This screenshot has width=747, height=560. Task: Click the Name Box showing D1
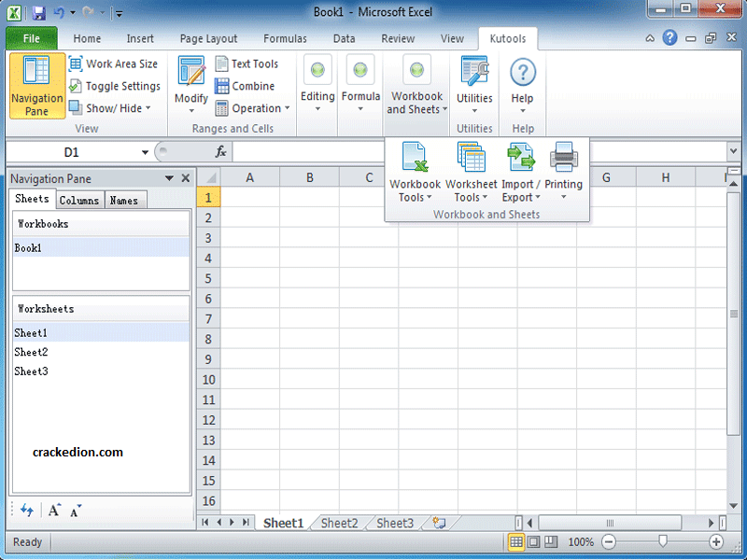[72, 152]
